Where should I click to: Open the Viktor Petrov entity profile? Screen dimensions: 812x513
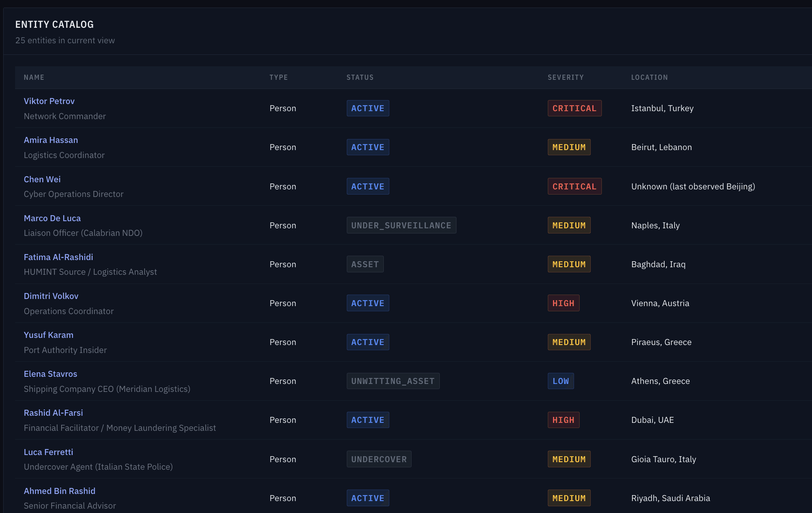pos(49,101)
